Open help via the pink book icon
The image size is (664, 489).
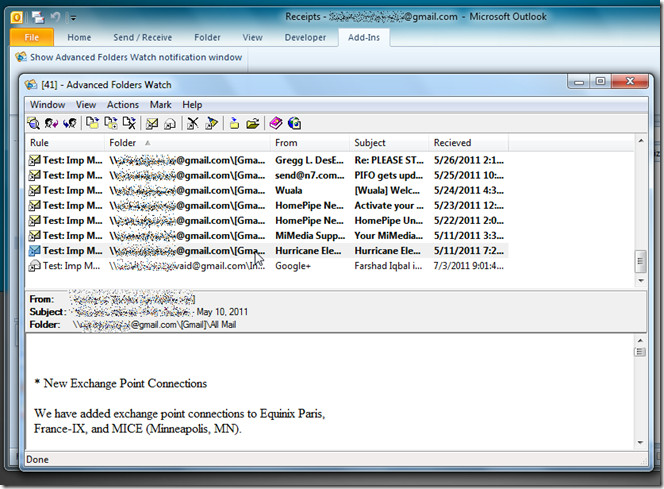click(x=276, y=123)
